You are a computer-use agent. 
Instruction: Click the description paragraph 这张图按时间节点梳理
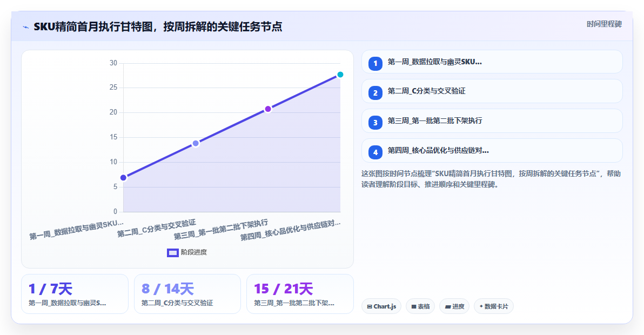coord(491,179)
